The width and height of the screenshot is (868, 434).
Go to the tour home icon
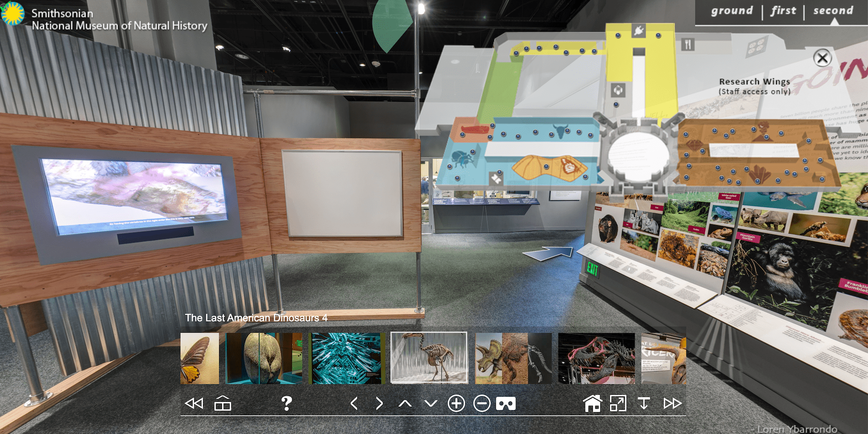coord(593,403)
